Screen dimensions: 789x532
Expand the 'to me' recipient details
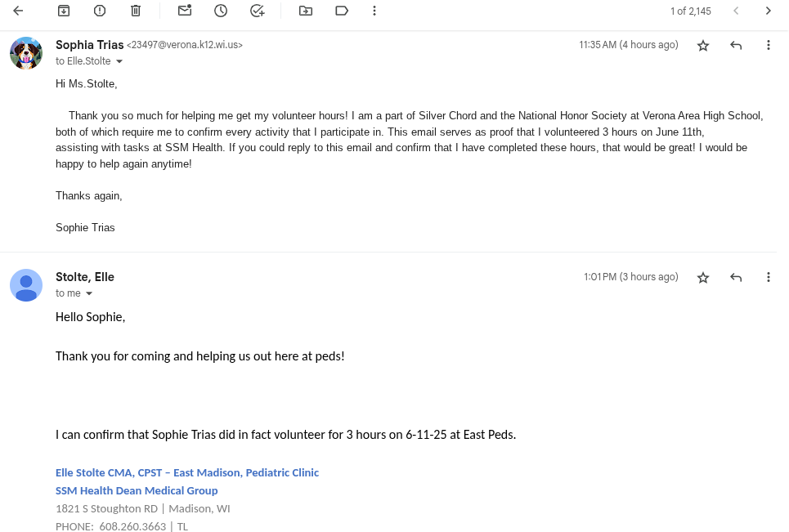(89, 294)
